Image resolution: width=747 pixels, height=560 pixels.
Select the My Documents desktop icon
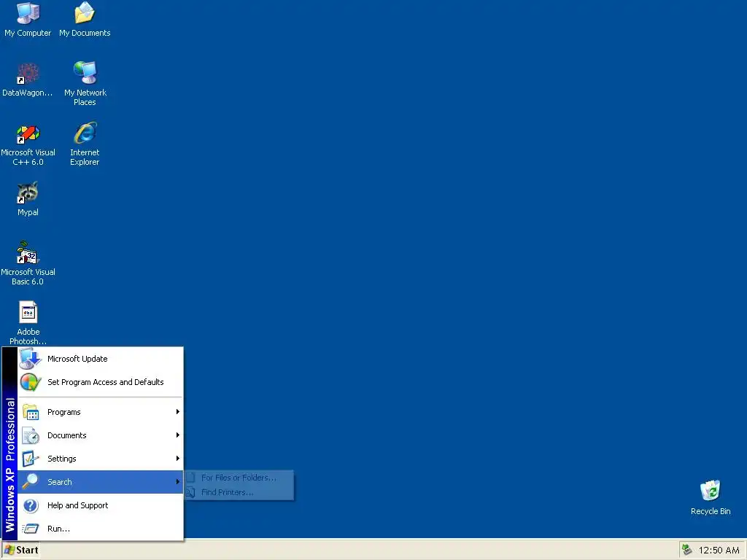(85, 13)
